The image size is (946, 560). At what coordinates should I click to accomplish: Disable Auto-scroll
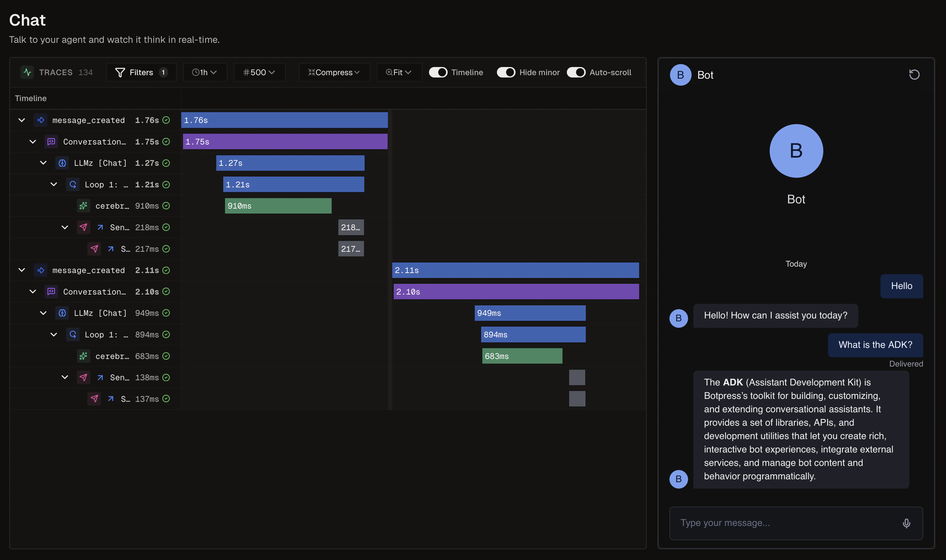(576, 72)
